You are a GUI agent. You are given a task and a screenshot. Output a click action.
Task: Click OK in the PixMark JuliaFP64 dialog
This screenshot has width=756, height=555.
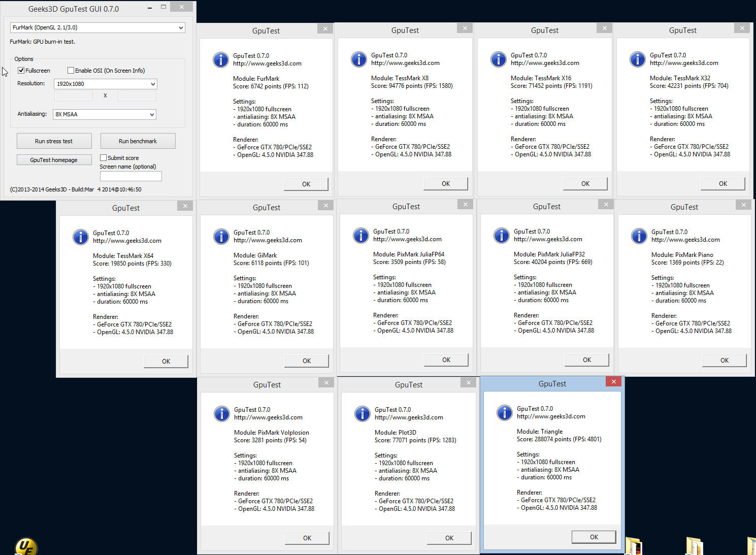tap(446, 360)
